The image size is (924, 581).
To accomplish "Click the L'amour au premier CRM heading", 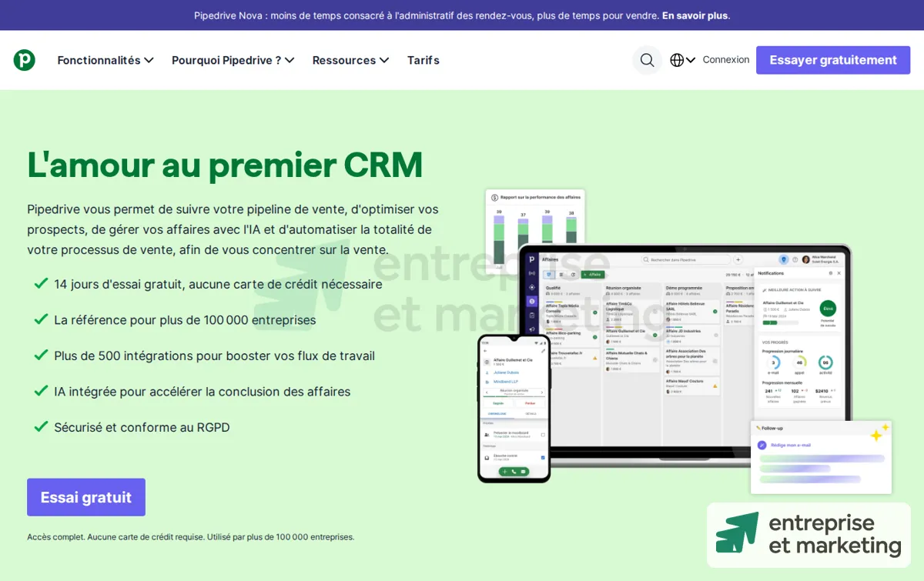I will point(225,164).
